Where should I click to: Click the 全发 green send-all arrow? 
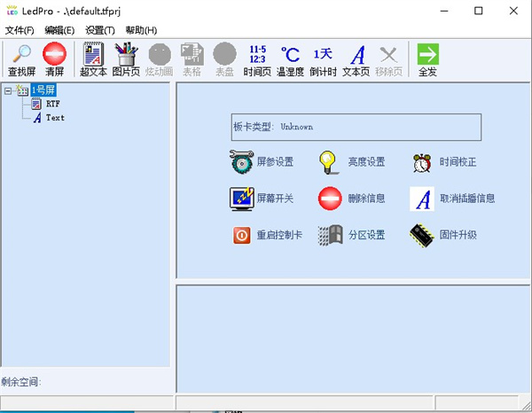coord(428,54)
